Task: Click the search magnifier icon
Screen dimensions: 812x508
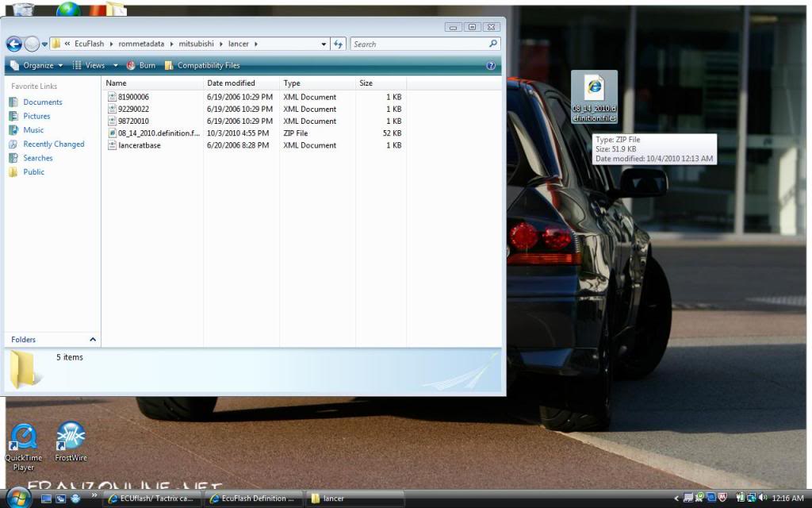Action: 493,44
